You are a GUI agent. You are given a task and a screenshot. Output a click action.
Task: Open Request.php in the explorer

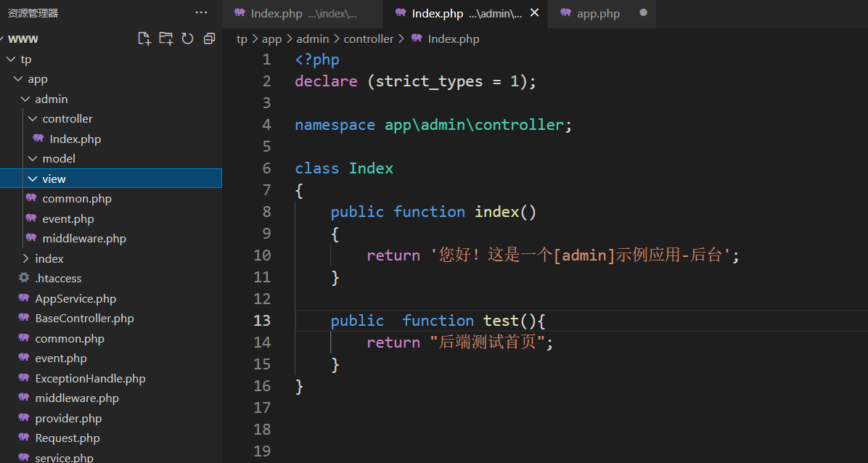click(67, 438)
